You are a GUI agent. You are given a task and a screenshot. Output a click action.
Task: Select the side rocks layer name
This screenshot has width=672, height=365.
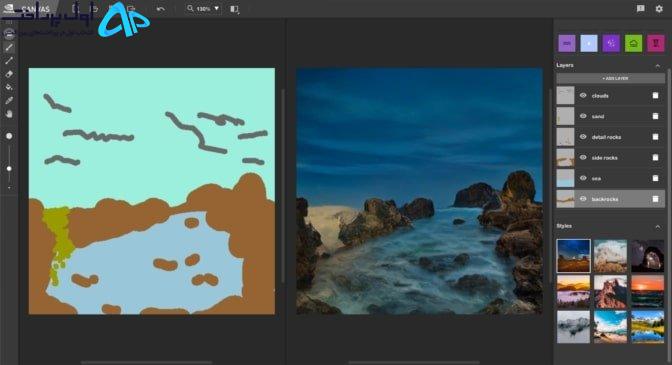605,158
